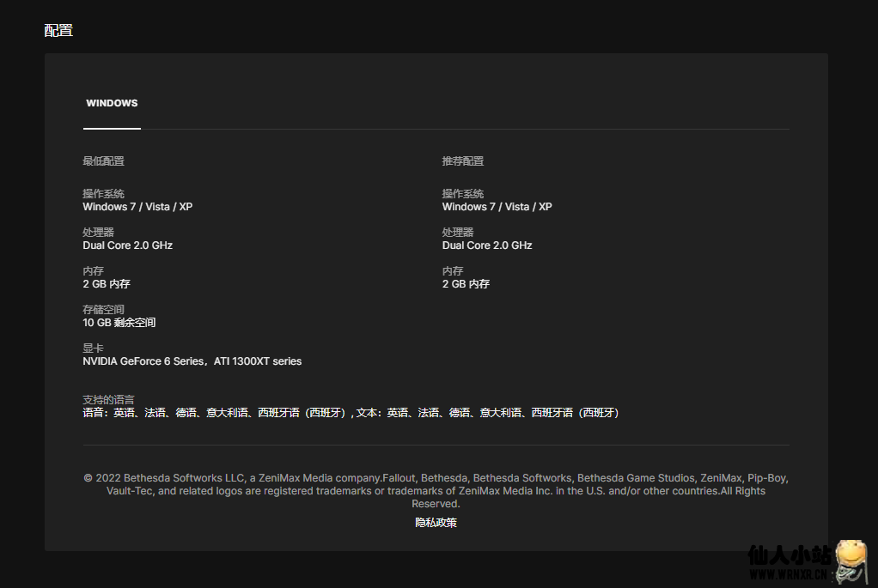Click 2 GB 内存 value under 推荐配置
878x588 pixels.
click(466, 284)
